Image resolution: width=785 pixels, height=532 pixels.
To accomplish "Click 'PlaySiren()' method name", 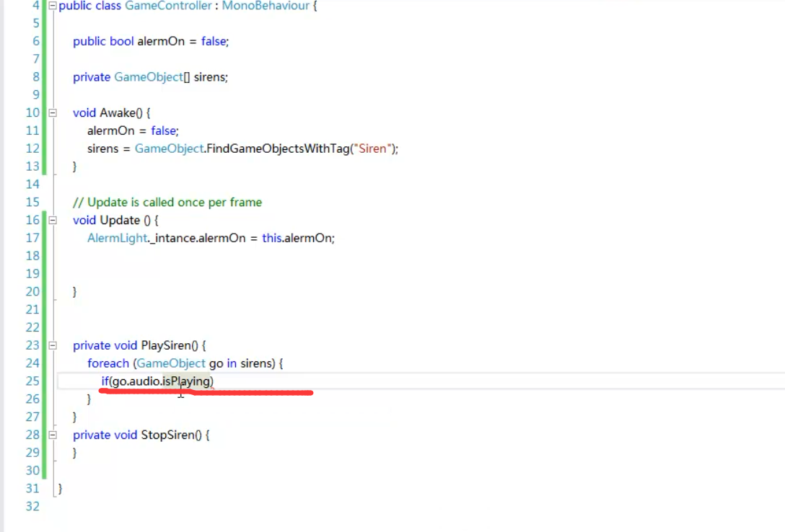I will point(170,345).
